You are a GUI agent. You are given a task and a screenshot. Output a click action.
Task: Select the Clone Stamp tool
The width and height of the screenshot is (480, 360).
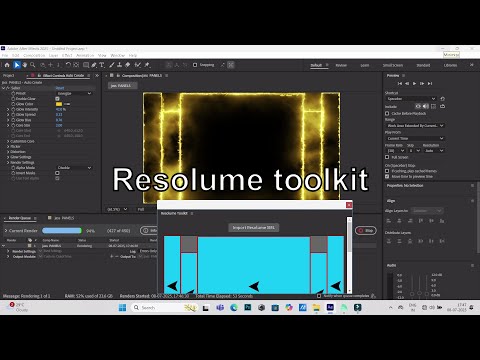(119, 65)
